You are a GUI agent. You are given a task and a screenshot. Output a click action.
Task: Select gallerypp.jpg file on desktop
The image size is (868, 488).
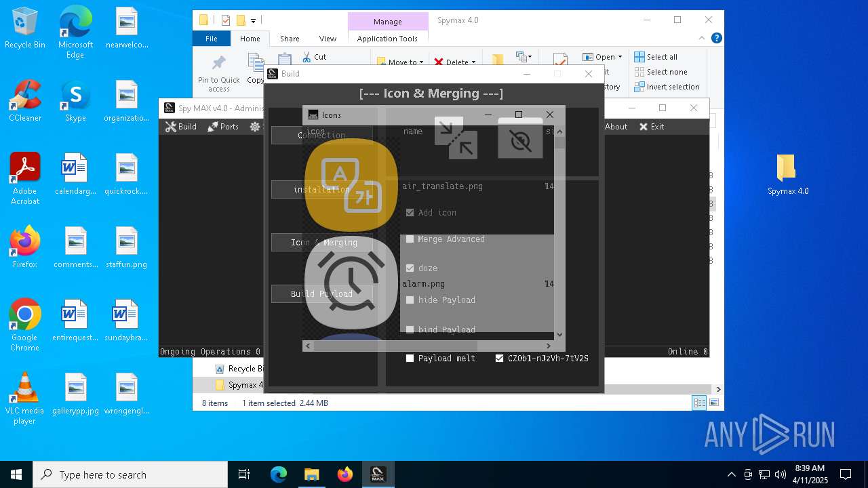[x=75, y=394]
